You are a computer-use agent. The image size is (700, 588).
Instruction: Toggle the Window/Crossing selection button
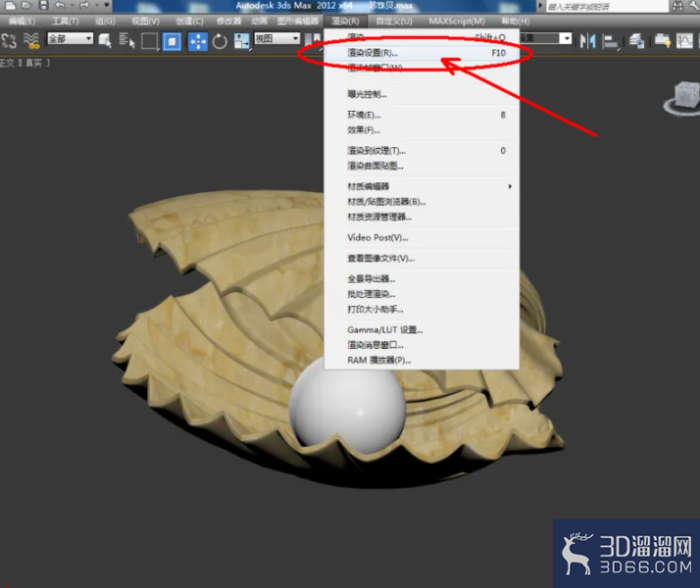[x=172, y=41]
